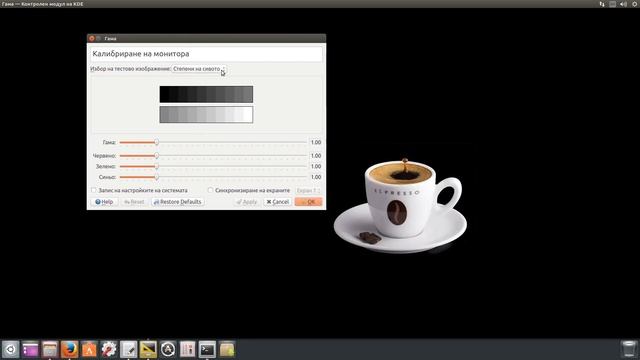Open the mixer sliders dock icon
This screenshot has width=640, height=360.
pos(187,349)
